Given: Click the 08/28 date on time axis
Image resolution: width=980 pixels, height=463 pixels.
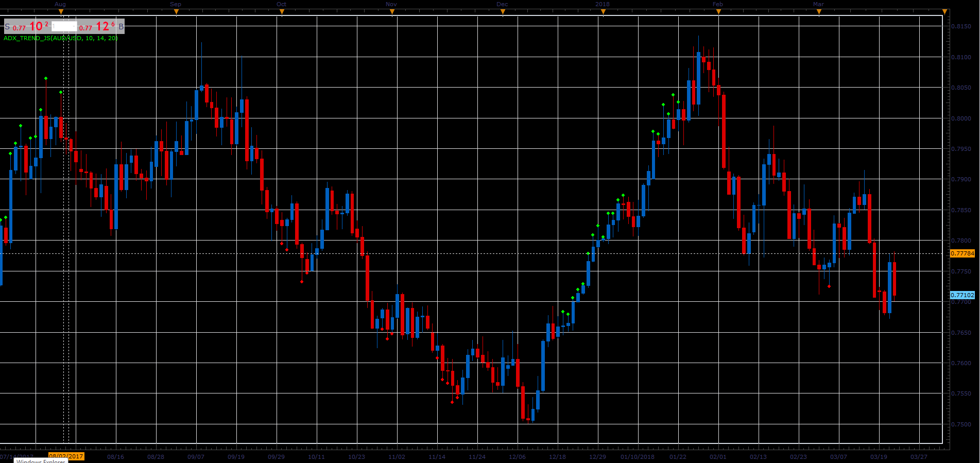Looking at the screenshot, I should pyautogui.click(x=156, y=457).
